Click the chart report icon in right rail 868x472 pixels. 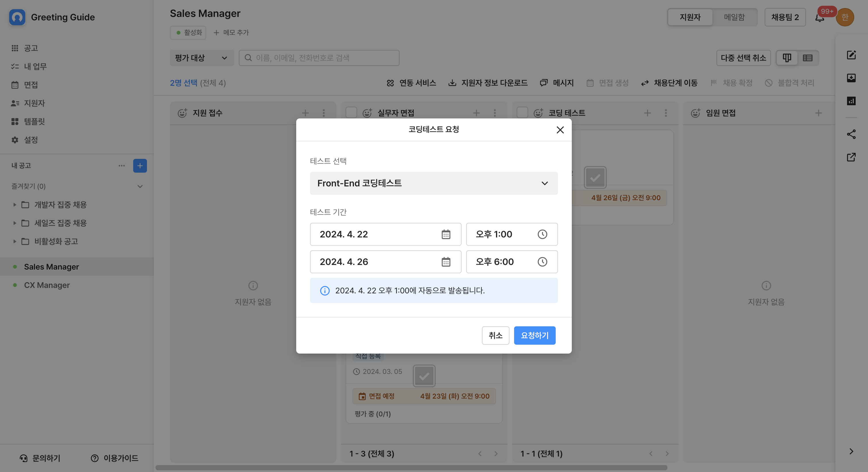[851, 101]
